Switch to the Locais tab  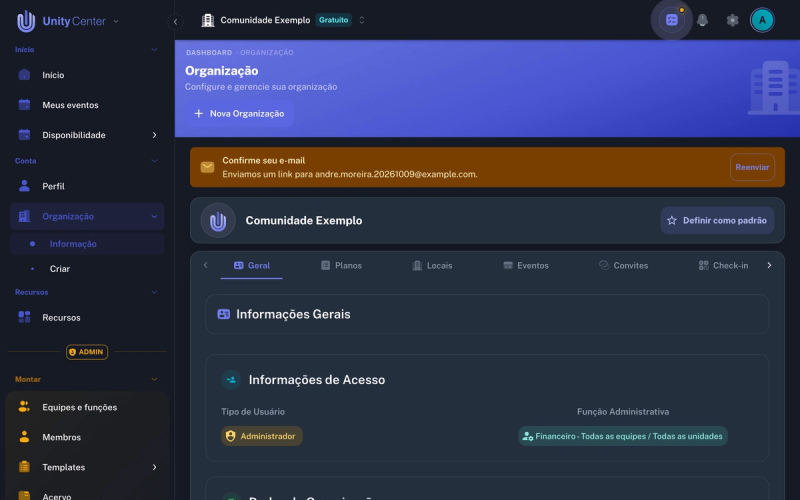point(432,266)
